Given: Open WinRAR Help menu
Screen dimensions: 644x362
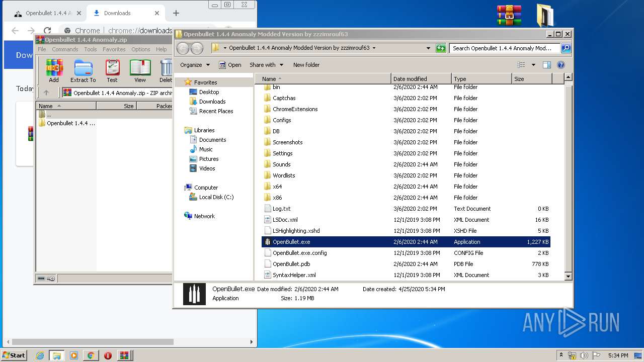Looking at the screenshot, I should coord(161,49).
